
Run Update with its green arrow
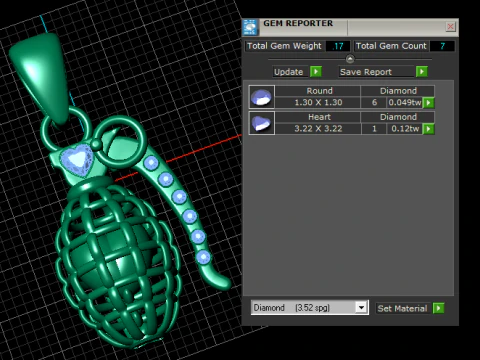[x=316, y=72]
